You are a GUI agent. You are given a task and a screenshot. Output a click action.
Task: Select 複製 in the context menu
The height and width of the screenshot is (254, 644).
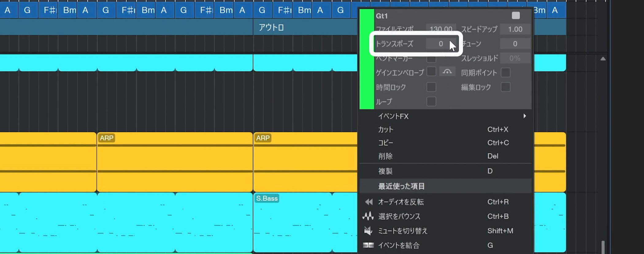(x=385, y=171)
